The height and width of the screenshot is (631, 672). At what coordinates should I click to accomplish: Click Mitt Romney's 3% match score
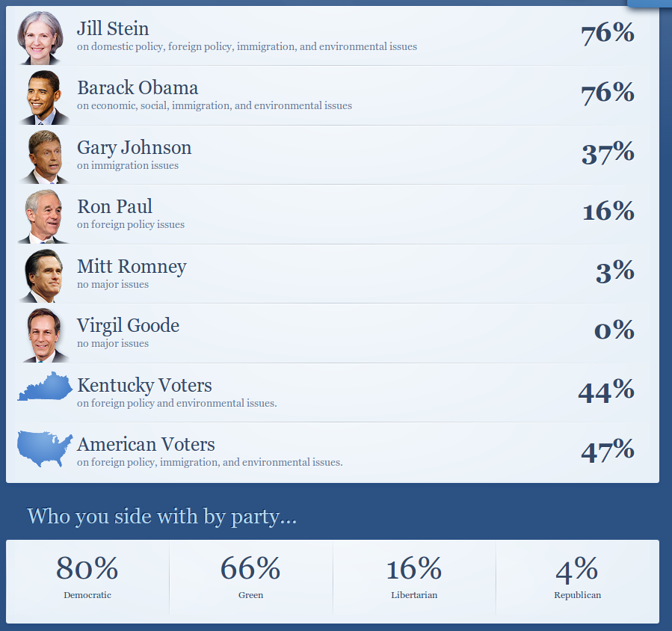pyautogui.click(x=615, y=271)
